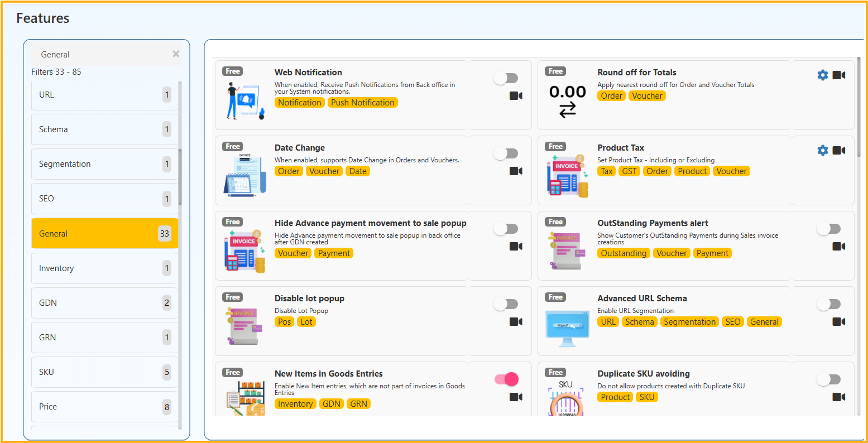Toggle Hide Advance payment movement switch

(506, 229)
